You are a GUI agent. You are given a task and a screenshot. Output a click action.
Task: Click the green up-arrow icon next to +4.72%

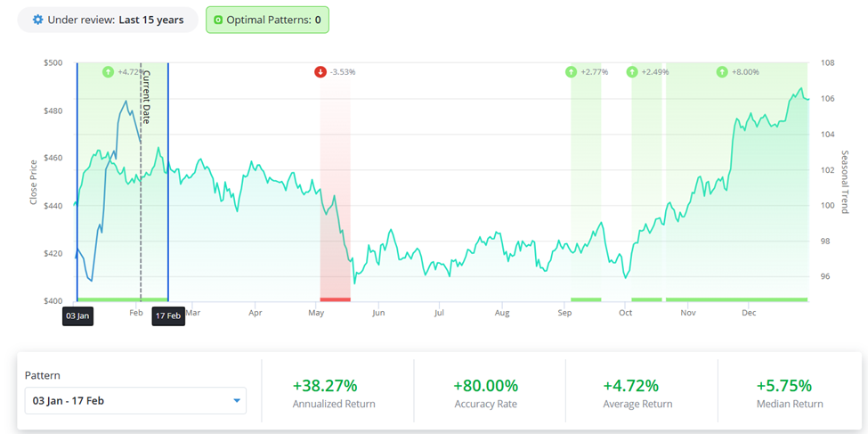click(109, 72)
